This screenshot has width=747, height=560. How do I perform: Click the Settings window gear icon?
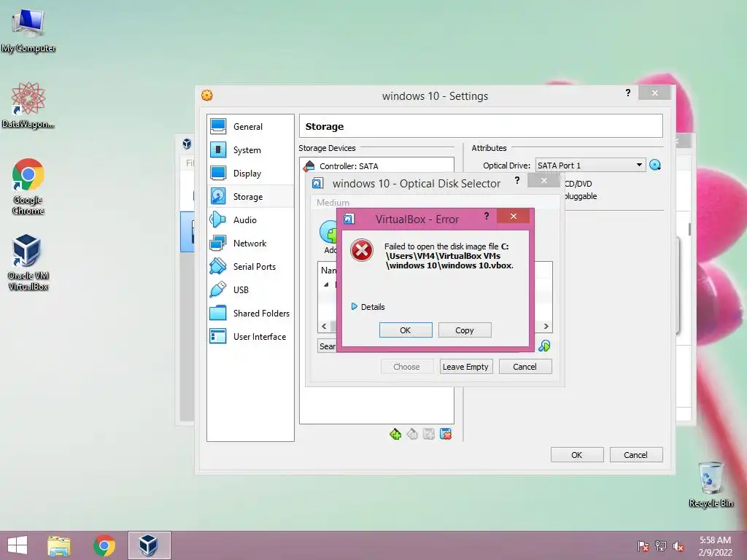206,96
